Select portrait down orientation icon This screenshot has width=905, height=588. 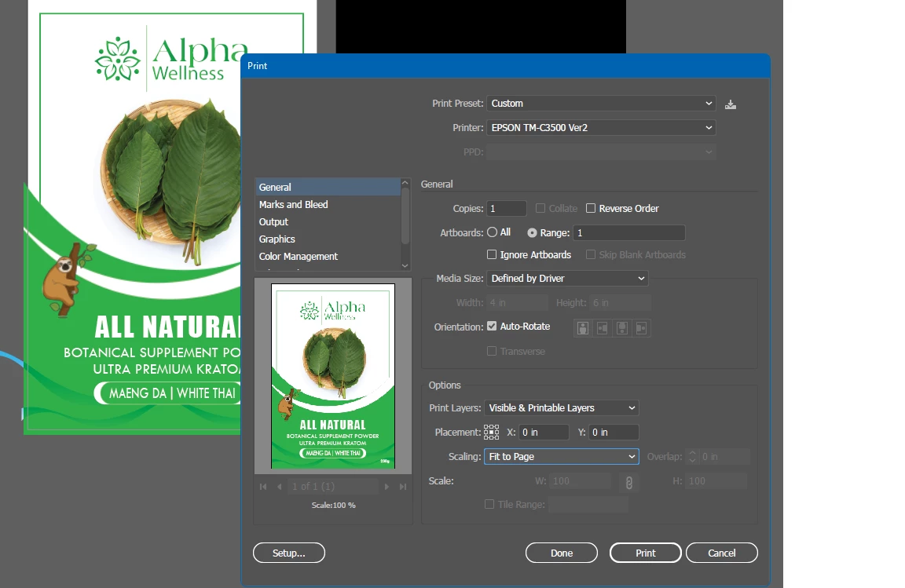click(621, 328)
